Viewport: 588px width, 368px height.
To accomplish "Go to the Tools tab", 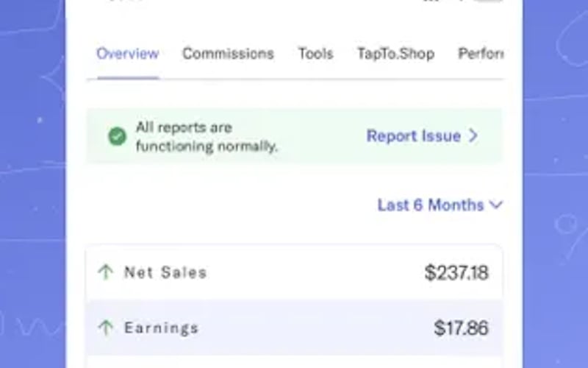I will [315, 54].
